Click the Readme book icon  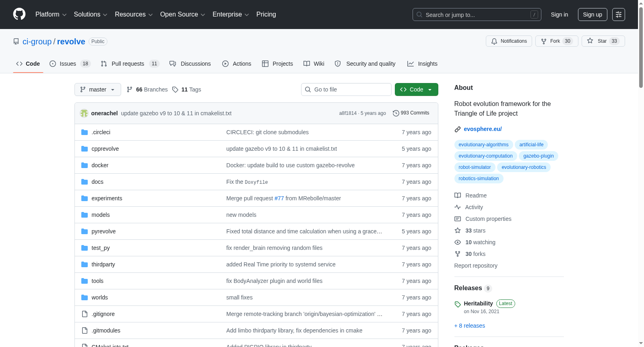(458, 195)
